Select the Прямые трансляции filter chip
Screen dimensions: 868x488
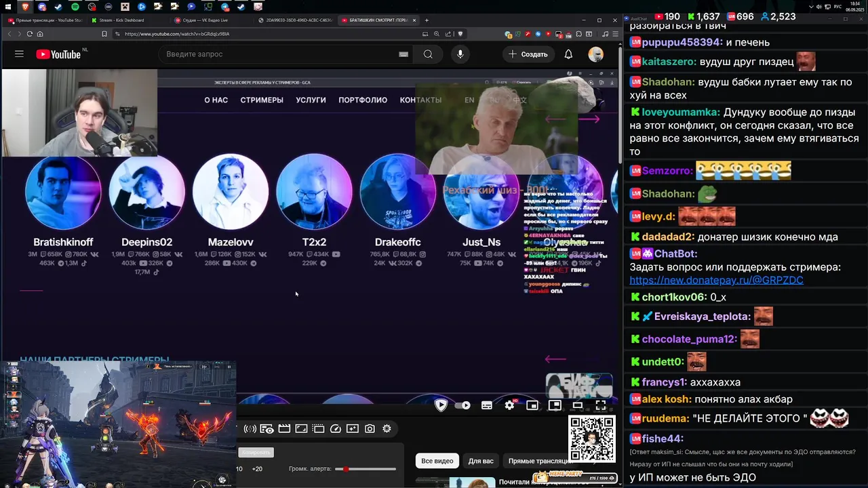click(x=539, y=461)
